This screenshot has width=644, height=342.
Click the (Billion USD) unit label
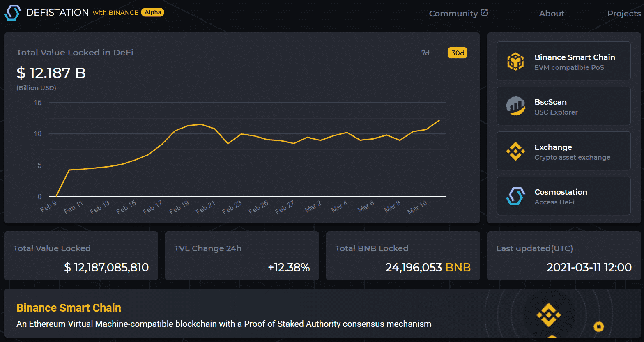pos(36,88)
